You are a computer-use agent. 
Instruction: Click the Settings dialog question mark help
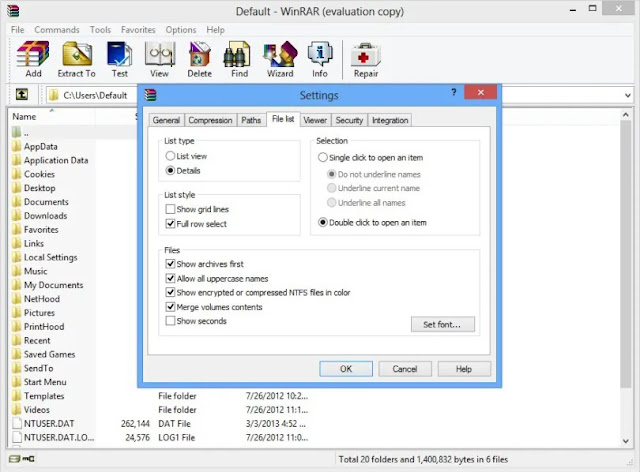coord(453,92)
